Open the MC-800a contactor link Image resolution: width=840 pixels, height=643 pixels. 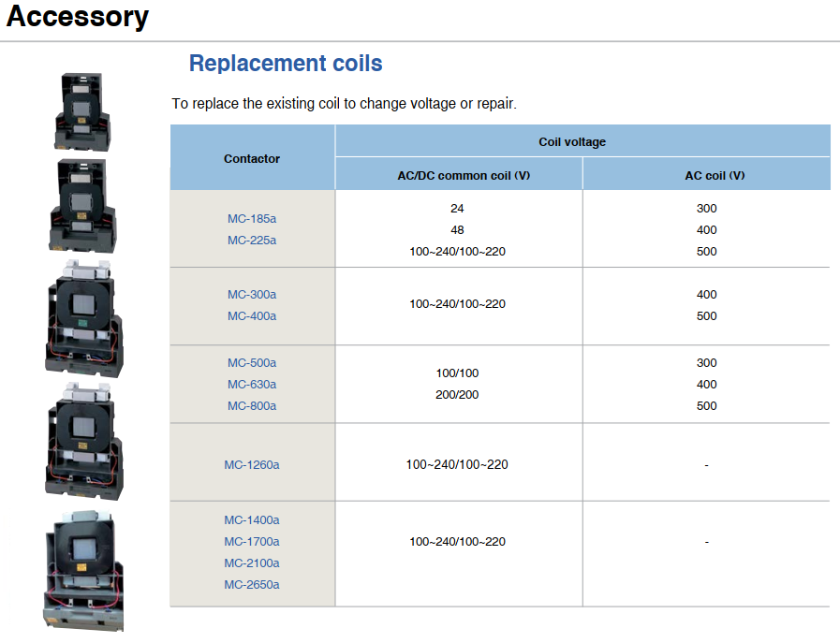coord(252,406)
